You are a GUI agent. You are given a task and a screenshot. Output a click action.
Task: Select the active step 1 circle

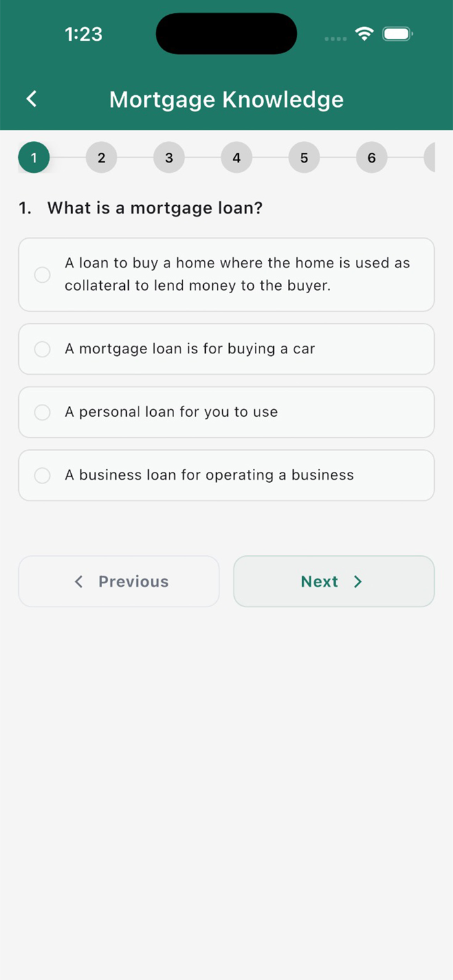coord(34,157)
